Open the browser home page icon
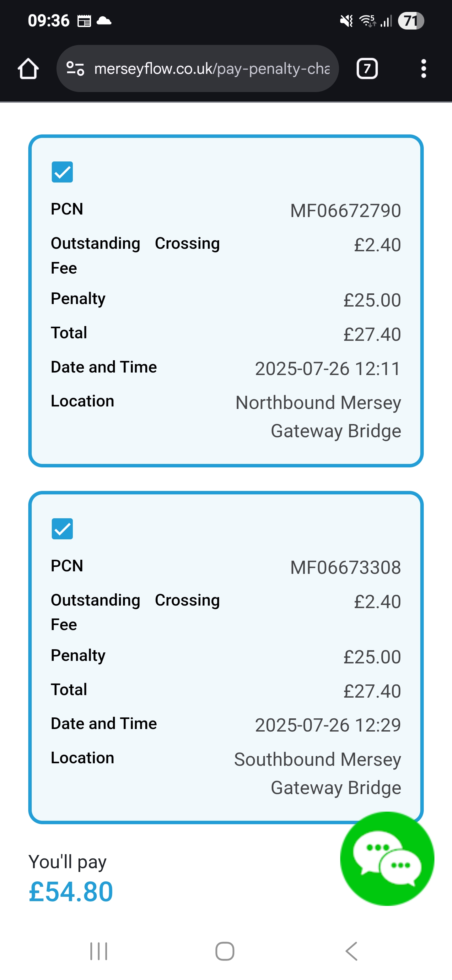The width and height of the screenshot is (452, 980). point(28,69)
